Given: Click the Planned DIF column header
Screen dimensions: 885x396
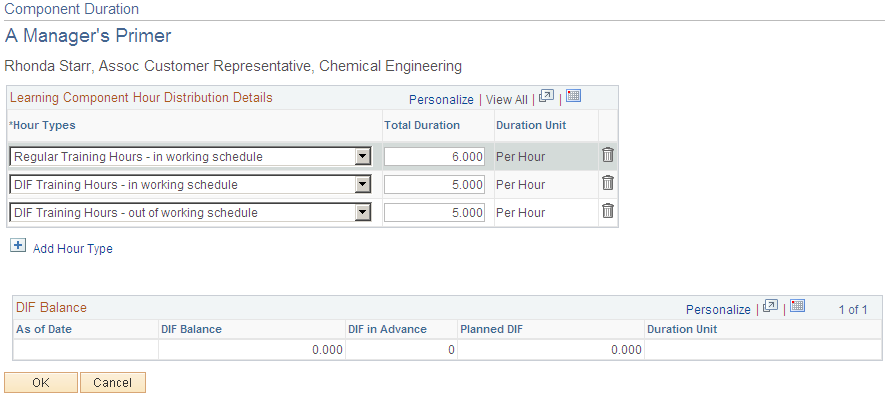Looking at the screenshot, I should click(x=492, y=329).
